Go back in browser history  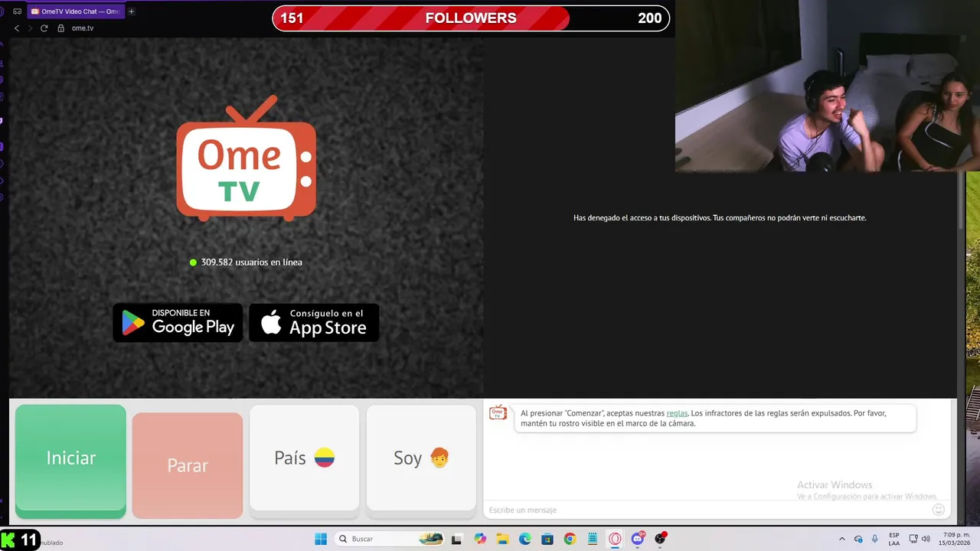click(x=16, y=28)
